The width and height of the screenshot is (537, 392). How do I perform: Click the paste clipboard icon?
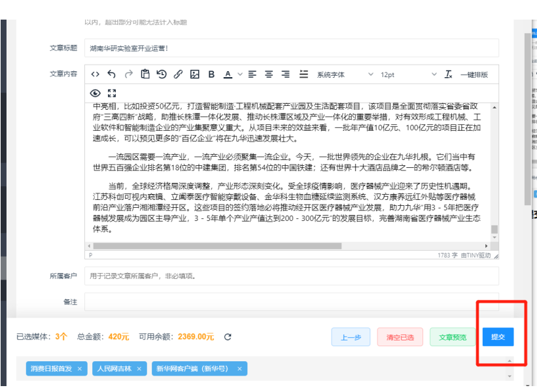point(145,74)
